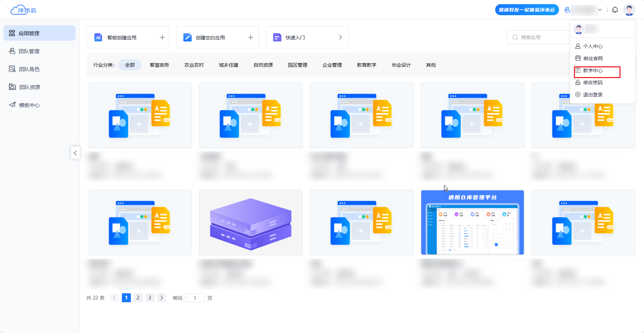
Task: Click the AI icon on 智能创建应用
Action: click(x=98, y=37)
